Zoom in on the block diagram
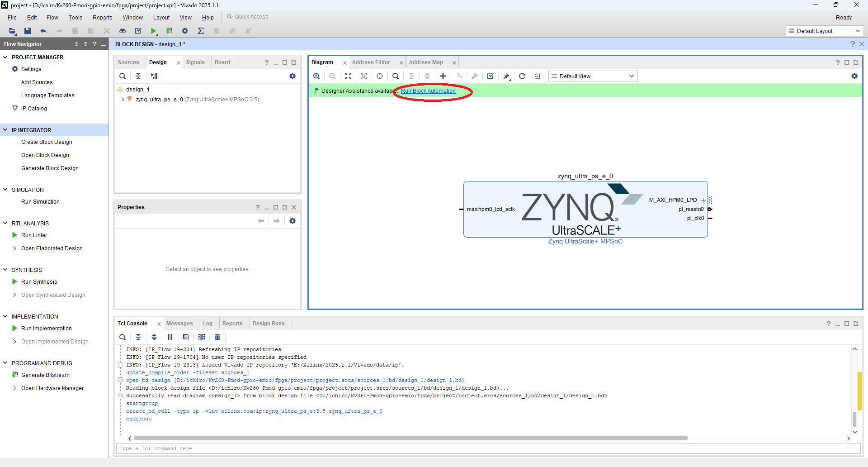Screen dimensions: 868x467 pyautogui.click(x=316, y=76)
